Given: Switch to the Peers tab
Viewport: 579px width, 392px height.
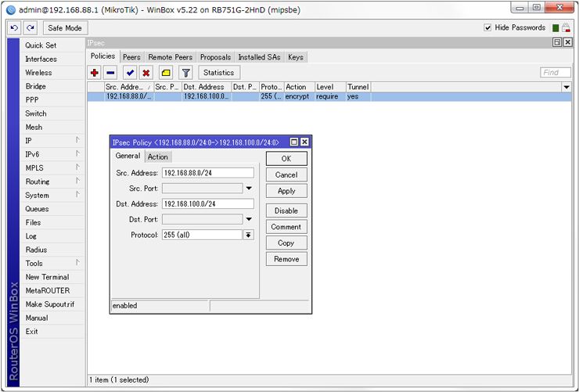Looking at the screenshot, I should pyautogui.click(x=131, y=57).
